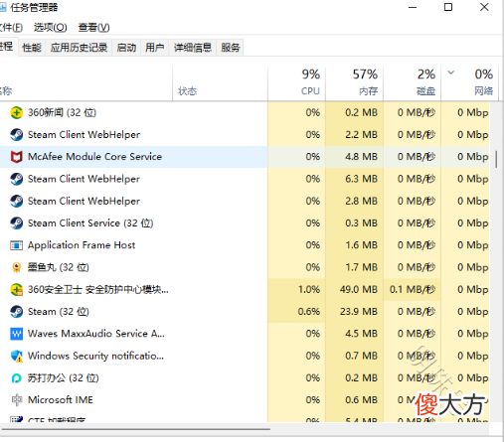Switch to the 详细信息 tab
This screenshot has width=504, height=442.
[193, 48]
